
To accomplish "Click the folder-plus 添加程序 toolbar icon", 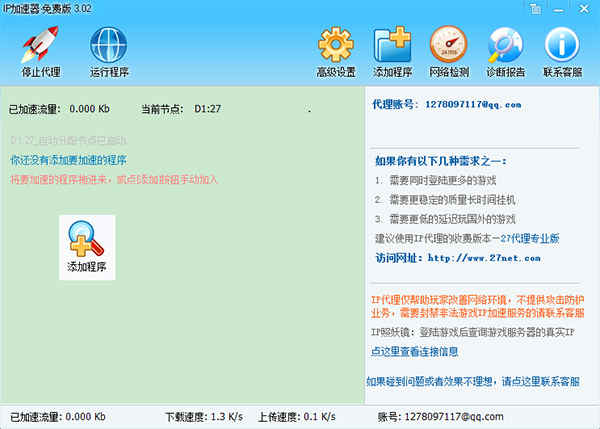I will (392, 51).
